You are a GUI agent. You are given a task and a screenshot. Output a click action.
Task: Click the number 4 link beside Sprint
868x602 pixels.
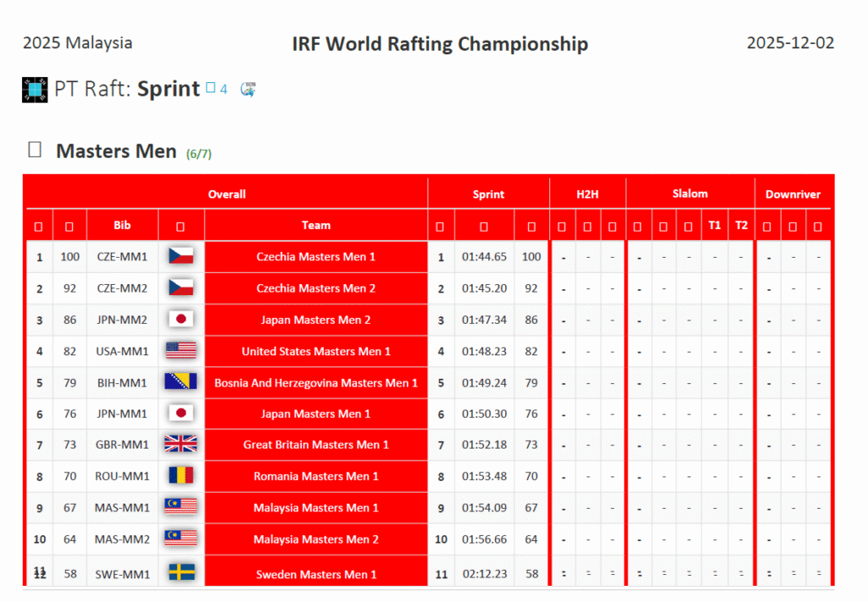tap(224, 88)
